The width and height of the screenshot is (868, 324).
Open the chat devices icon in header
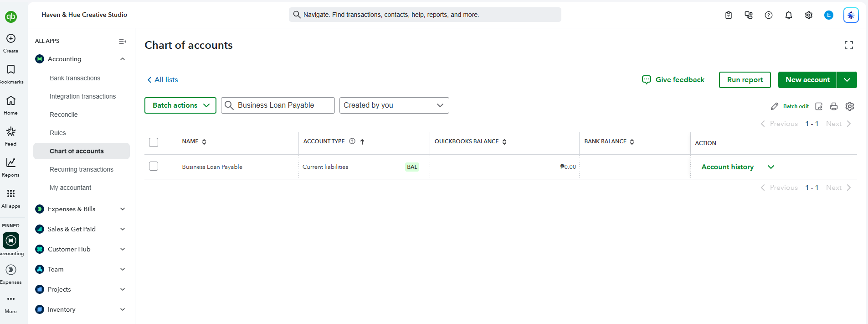pos(749,15)
